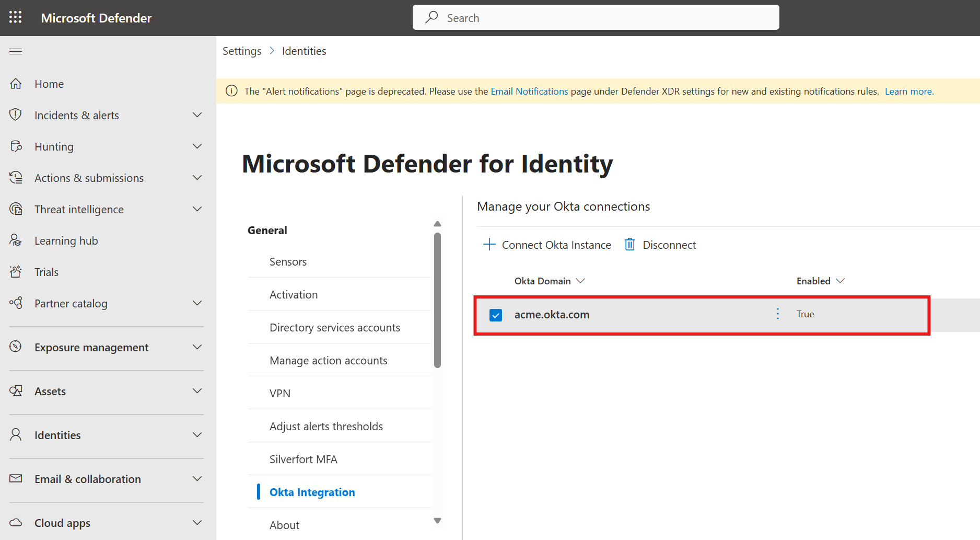Expand the Hunting chevron
The height and width of the screenshot is (540, 980).
coord(197,146)
